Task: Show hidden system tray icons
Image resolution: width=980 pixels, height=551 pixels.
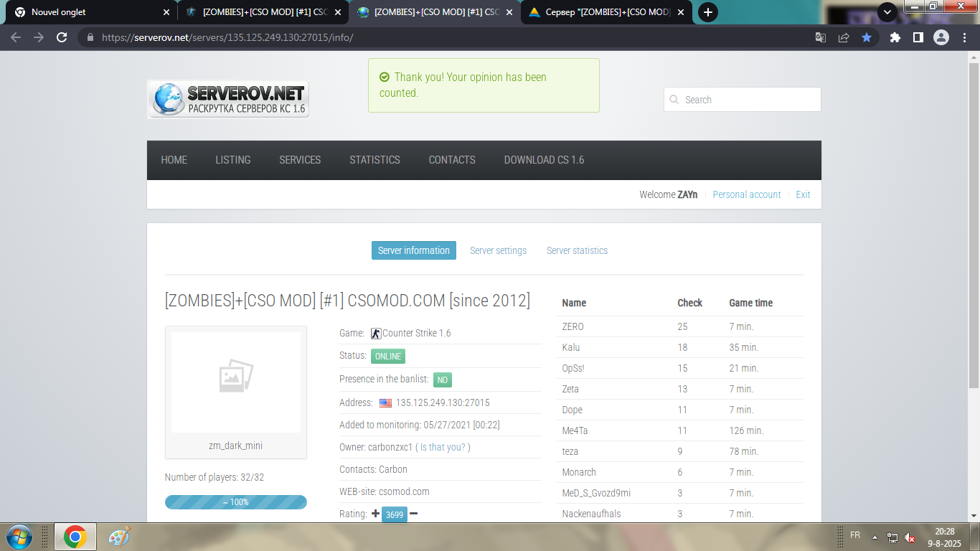Action: (x=875, y=537)
